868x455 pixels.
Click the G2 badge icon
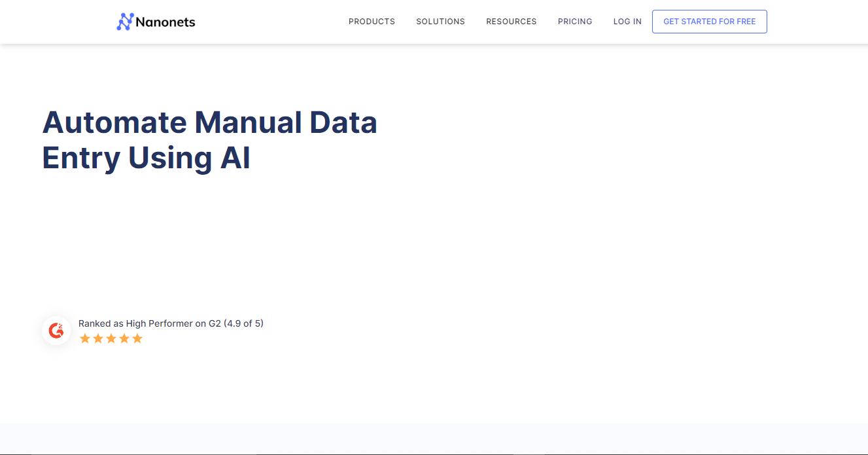[56, 331]
